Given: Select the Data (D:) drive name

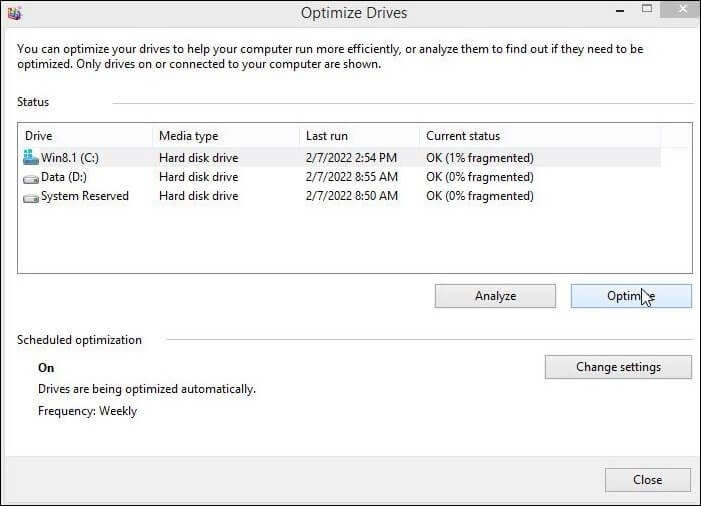Looking at the screenshot, I should click(64, 177).
